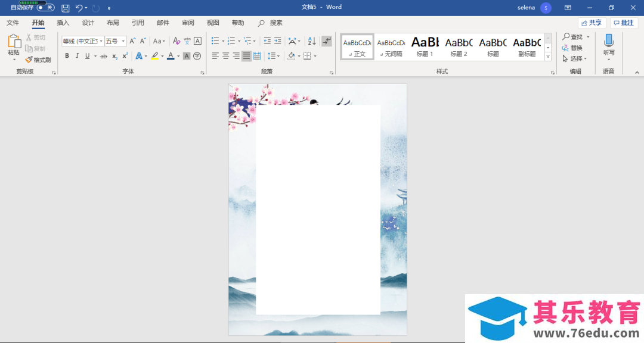644x343 pixels.
Task: Open the selena account avatar
Action: click(x=546, y=8)
